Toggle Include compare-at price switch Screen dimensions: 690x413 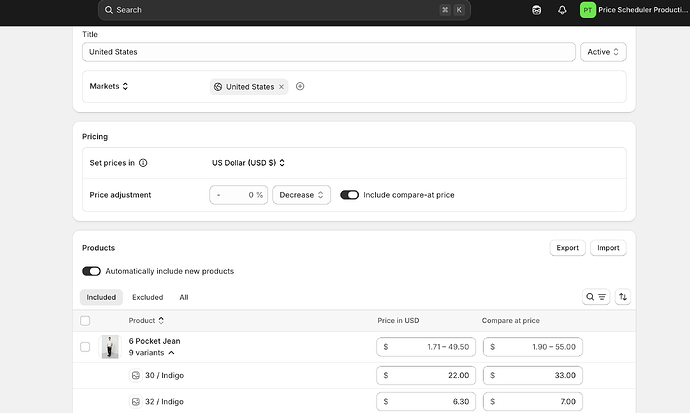[x=350, y=195]
